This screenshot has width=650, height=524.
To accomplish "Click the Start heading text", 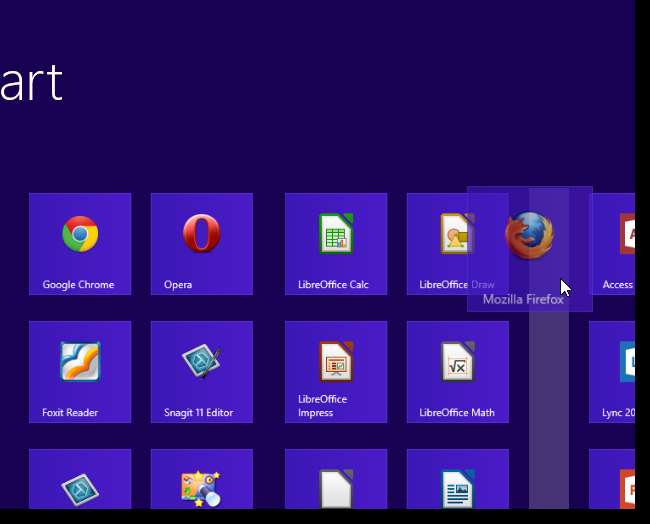I will pyautogui.click(x=31, y=84).
